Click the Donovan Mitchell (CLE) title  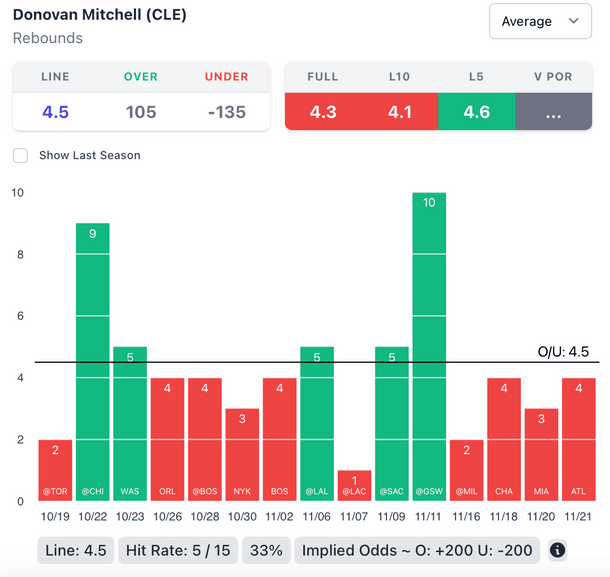[100, 15]
